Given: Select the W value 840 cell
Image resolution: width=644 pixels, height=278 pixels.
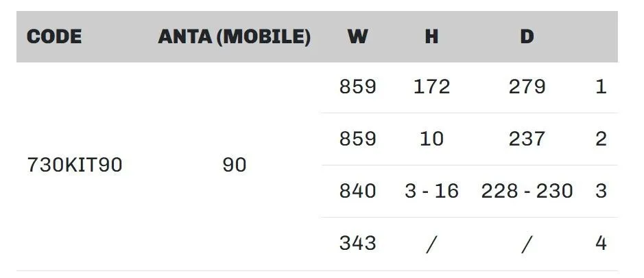Looking at the screenshot, I should [357, 191].
